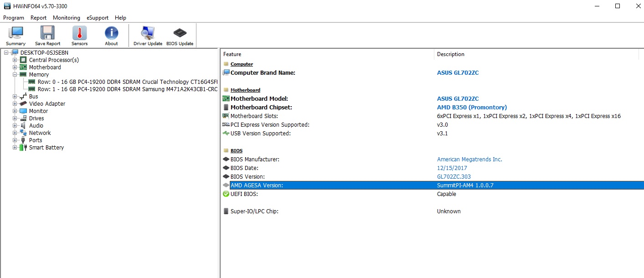Click the BIOS date 12/15/2017 value
644x278 pixels.
click(452, 168)
